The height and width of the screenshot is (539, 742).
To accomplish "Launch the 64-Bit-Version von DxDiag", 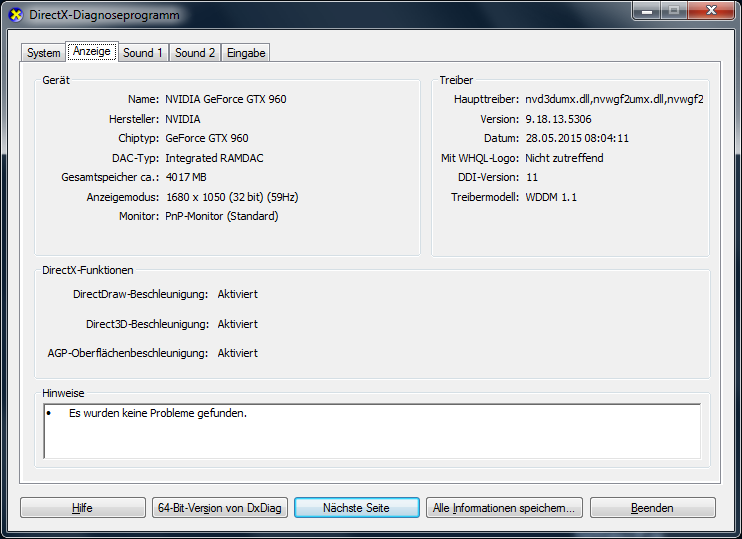I will (x=220, y=508).
